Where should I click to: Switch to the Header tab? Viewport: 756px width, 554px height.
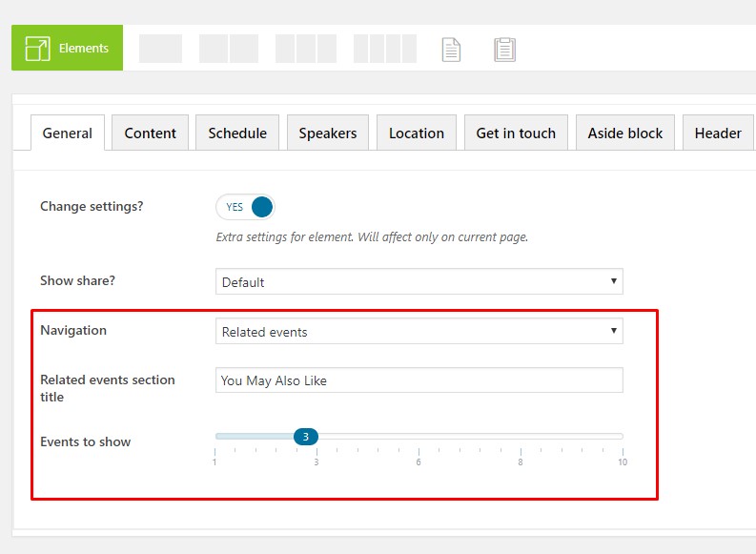[718, 133]
